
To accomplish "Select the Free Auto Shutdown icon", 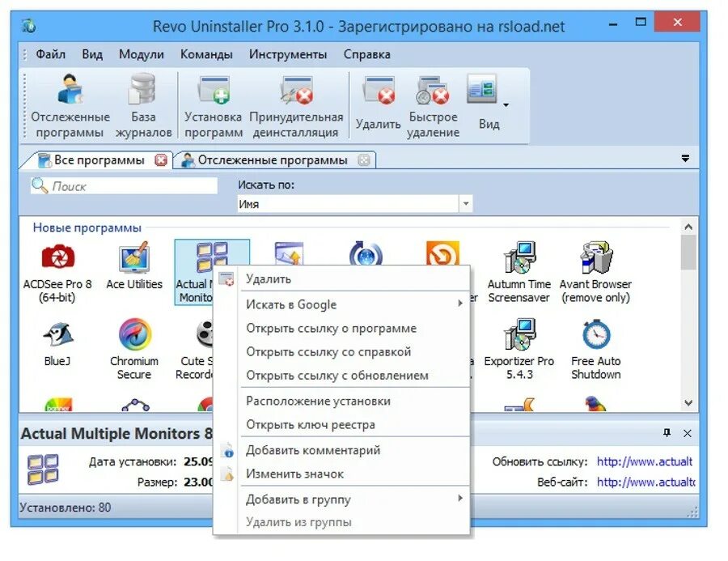I will coord(596,334).
